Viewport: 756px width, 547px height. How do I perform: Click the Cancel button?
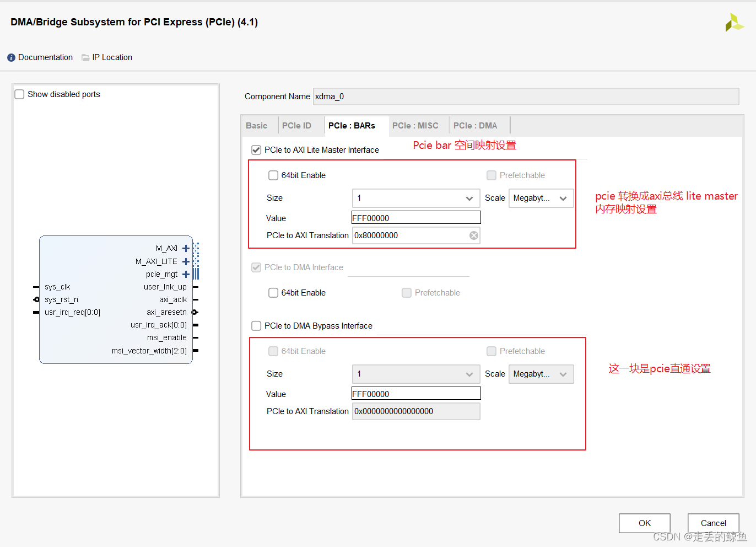click(714, 523)
